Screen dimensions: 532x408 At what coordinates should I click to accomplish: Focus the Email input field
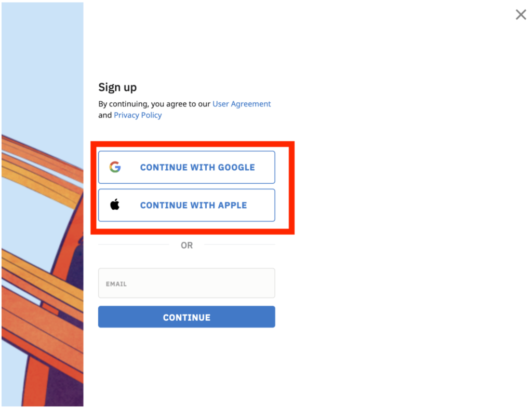[x=187, y=283]
